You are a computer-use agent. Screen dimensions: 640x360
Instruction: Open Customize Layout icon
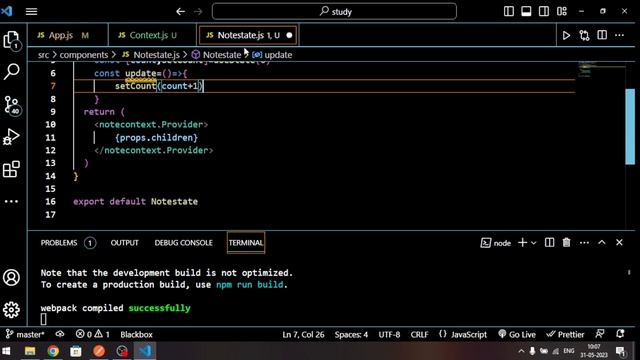[562, 11]
